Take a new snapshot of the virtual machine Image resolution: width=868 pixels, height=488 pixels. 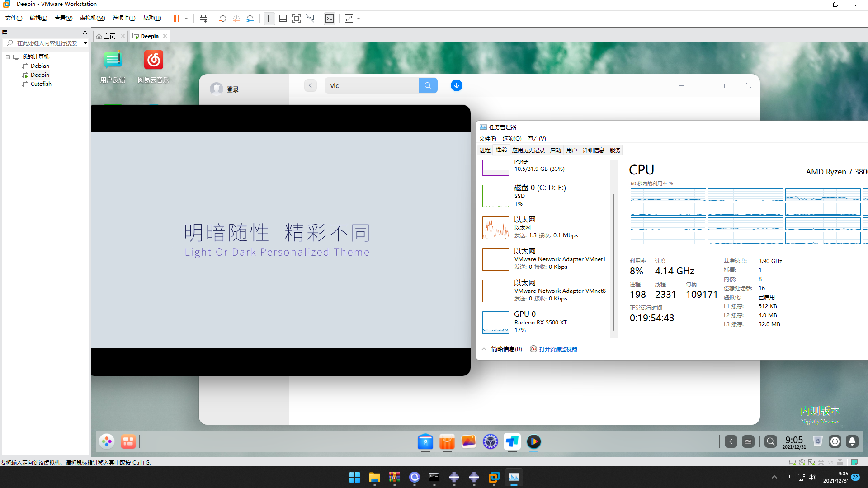point(222,19)
